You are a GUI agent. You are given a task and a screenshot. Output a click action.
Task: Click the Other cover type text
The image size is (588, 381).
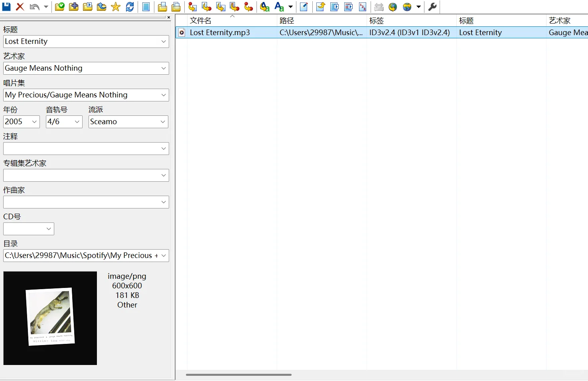click(127, 305)
